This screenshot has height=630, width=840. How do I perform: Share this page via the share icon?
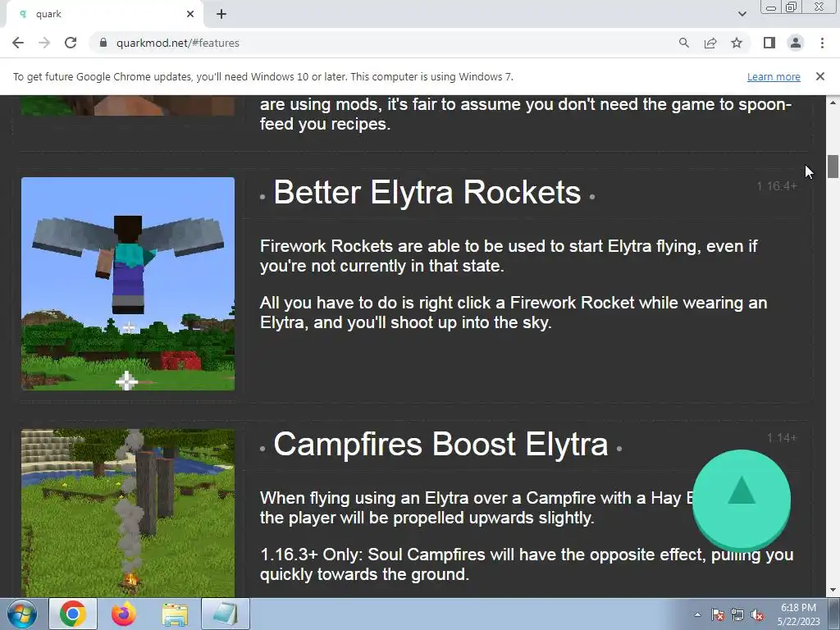[710, 43]
